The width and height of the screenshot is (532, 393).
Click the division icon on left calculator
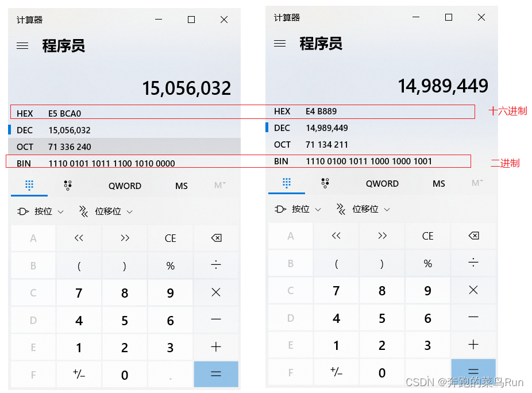point(216,265)
